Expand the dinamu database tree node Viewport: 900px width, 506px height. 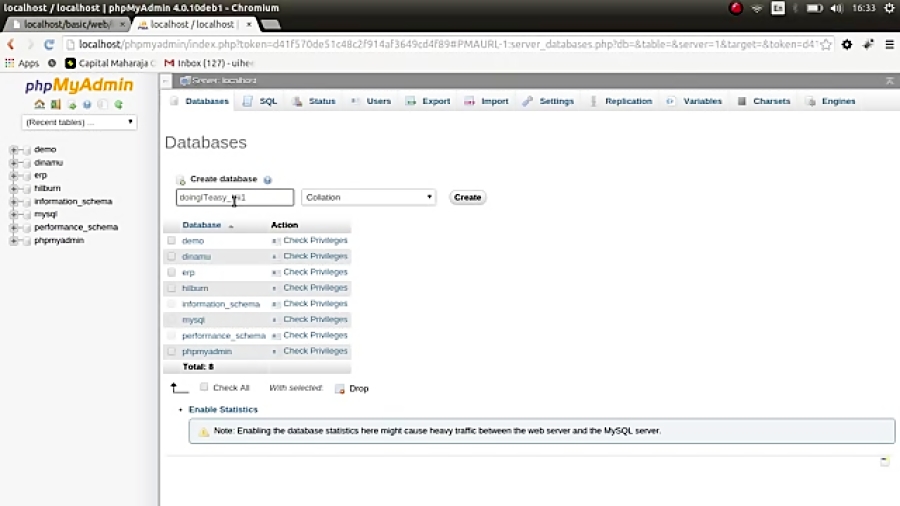(13, 163)
